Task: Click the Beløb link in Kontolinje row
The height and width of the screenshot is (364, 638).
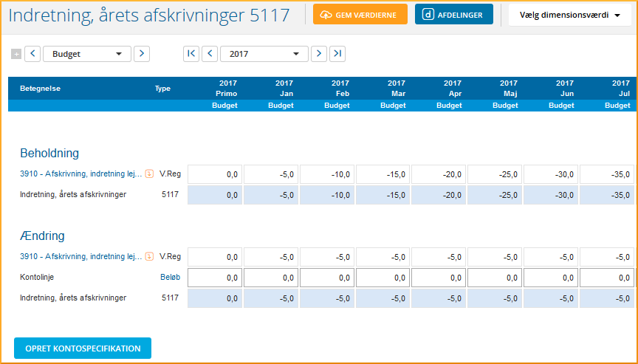Action: [170, 278]
